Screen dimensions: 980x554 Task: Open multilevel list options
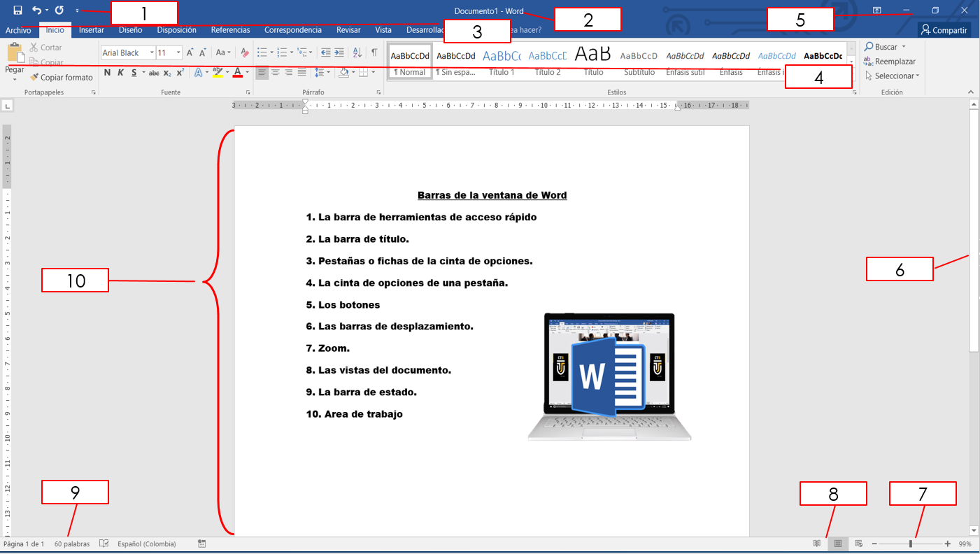304,52
